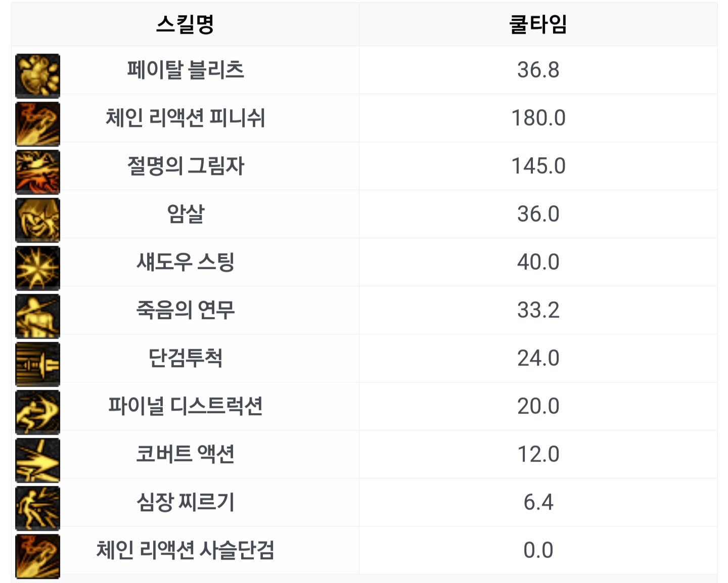Click the 절명의 그림자 skill icon

pyautogui.click(x=37, y=172)
